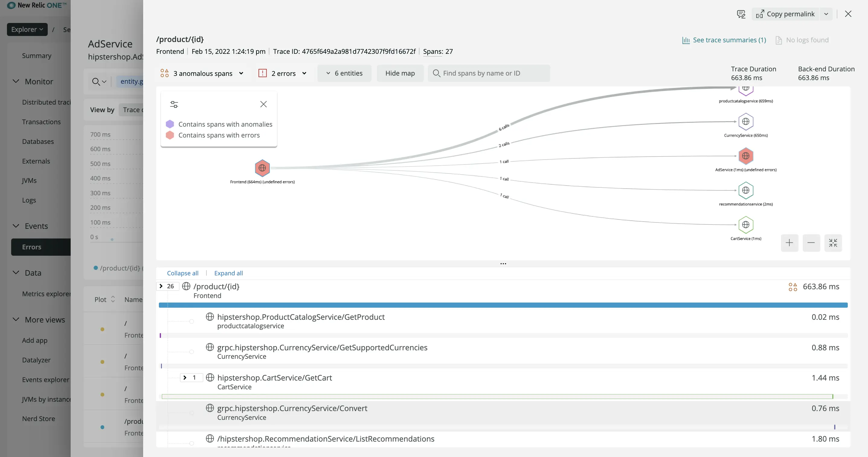Toggle the plot dot for the /product/{id} transaction
Screen dimensions: 868x457
coord(102,427)
